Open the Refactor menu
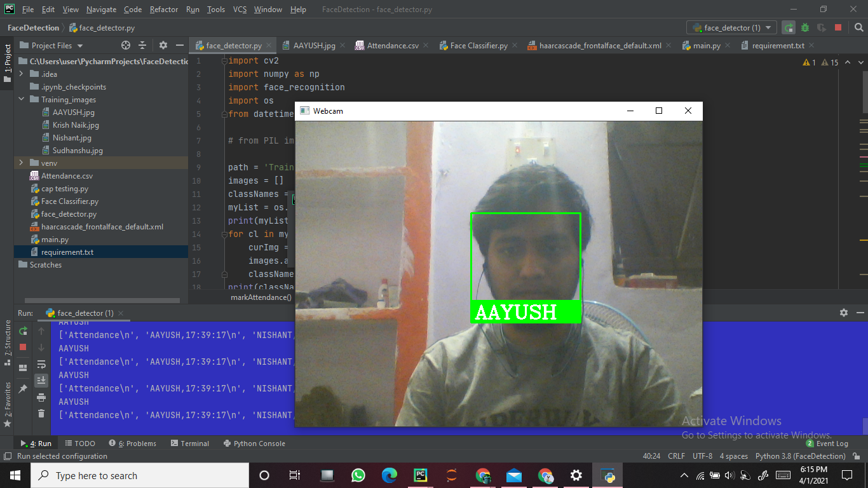The height and width of the screenshot is (488, 868). coord(163,10)
